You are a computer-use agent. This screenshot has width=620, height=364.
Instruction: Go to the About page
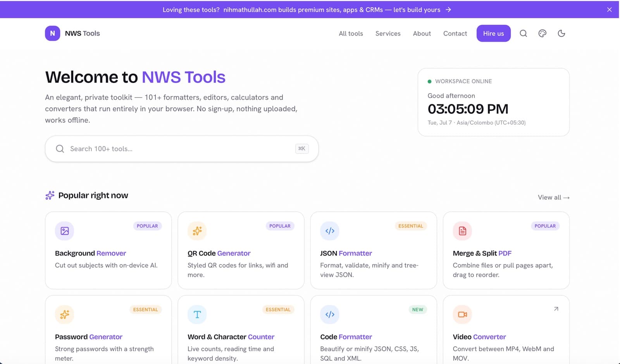click(422, 33)
